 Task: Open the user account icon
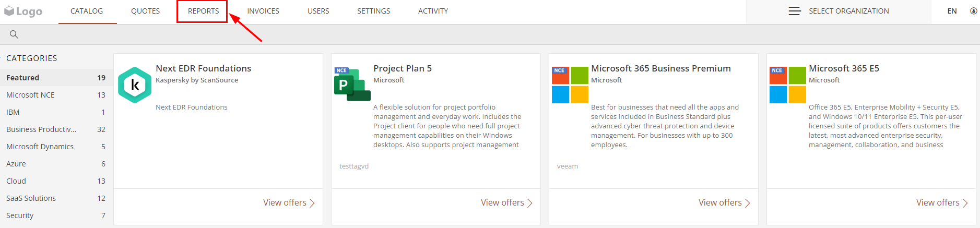pos(974,11)
